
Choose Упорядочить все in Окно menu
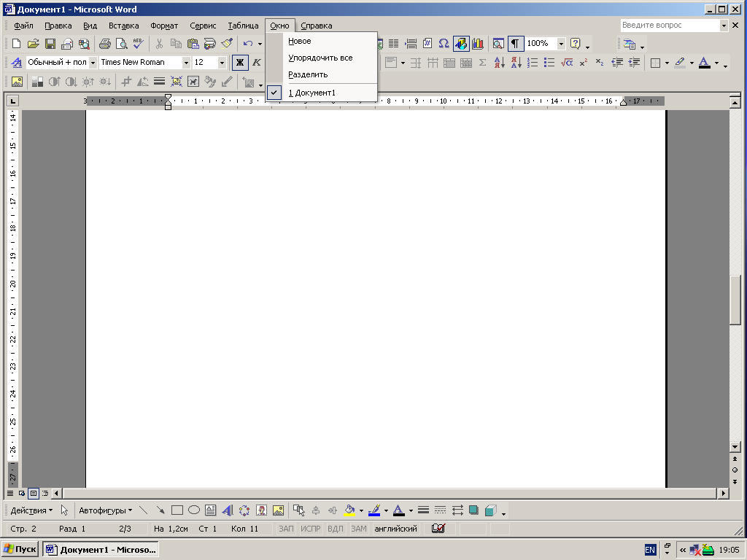tap(322, 58)
